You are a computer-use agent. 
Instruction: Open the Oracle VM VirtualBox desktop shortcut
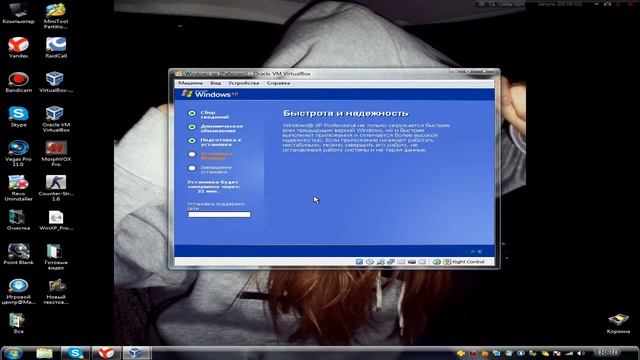click(56, 119)
